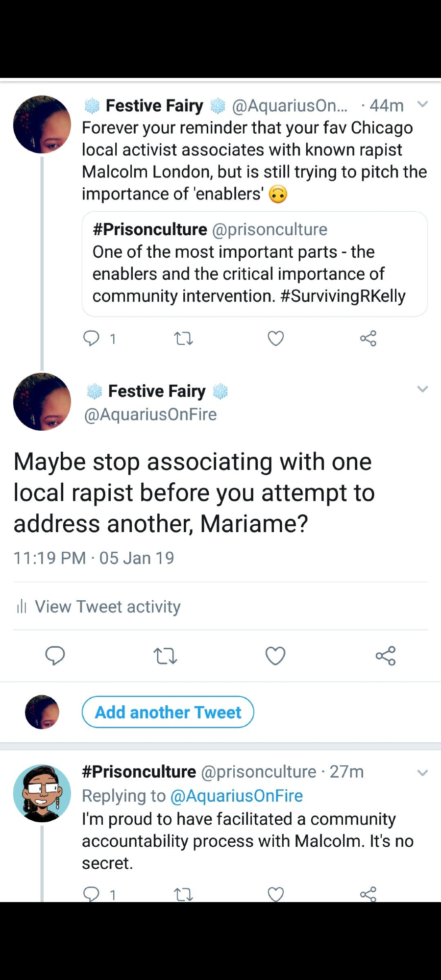Like #Prisonculture's reply tweet

(x=276, y=894)
